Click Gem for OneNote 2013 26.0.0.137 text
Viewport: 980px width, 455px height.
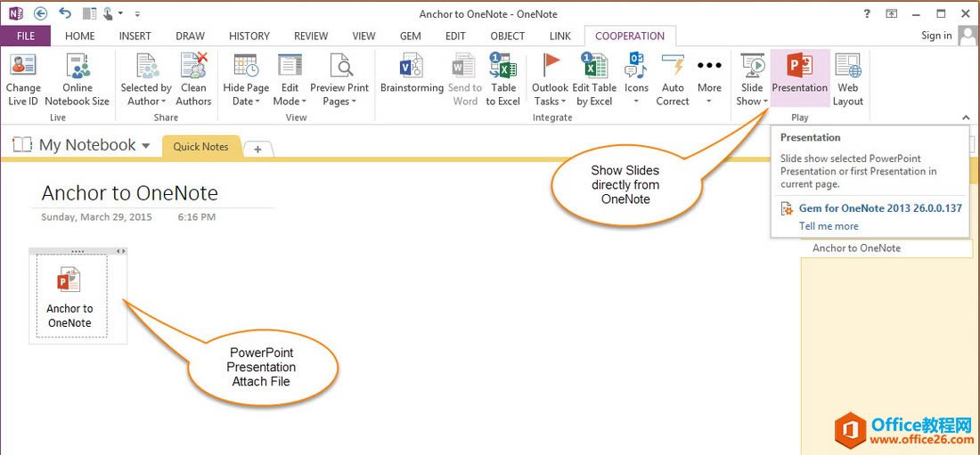click(x=880, y=208)
